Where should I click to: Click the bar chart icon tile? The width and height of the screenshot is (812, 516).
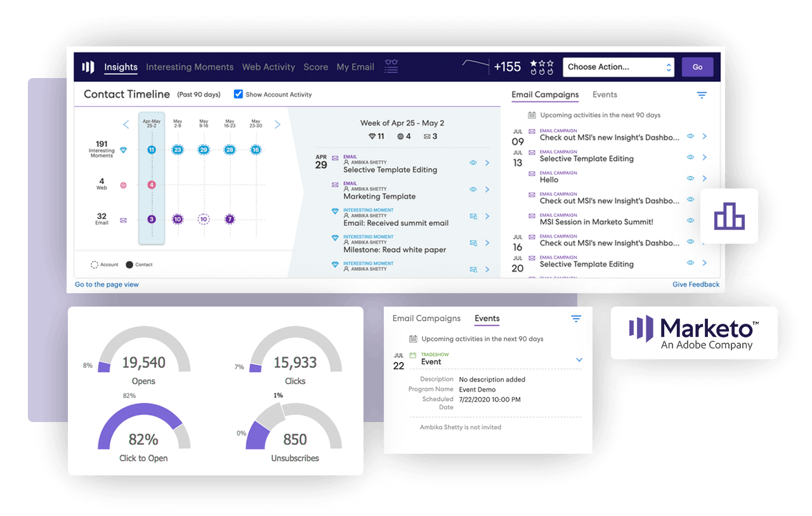pyautogui.click(x=729, y=216)
